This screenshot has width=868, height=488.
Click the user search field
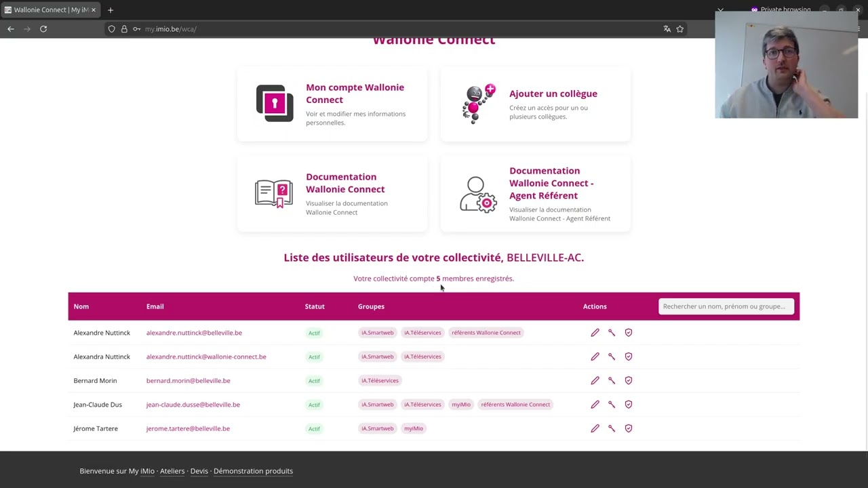(726, 306)
